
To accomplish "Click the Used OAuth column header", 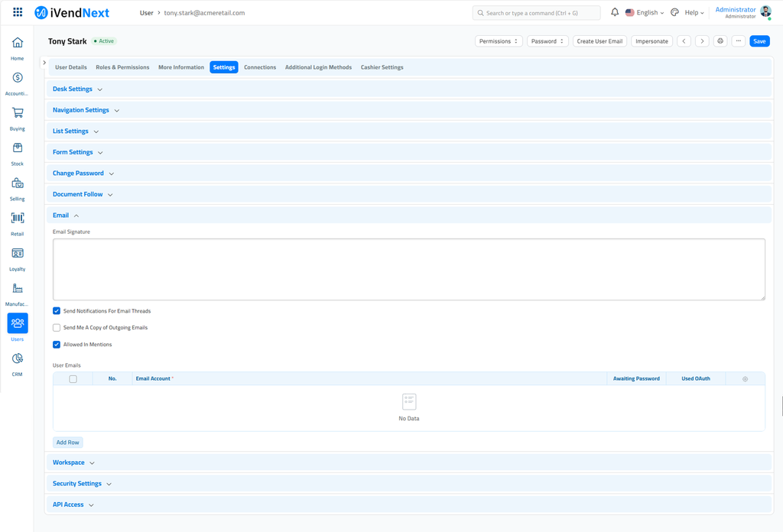I will [x=696, y=379].
